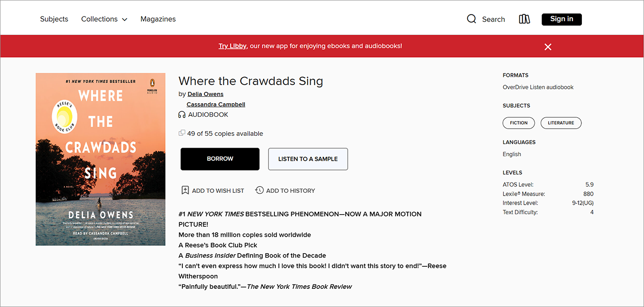Borrow the audiobook
Viewport: 644px width, 307px height.
[220, 159]
